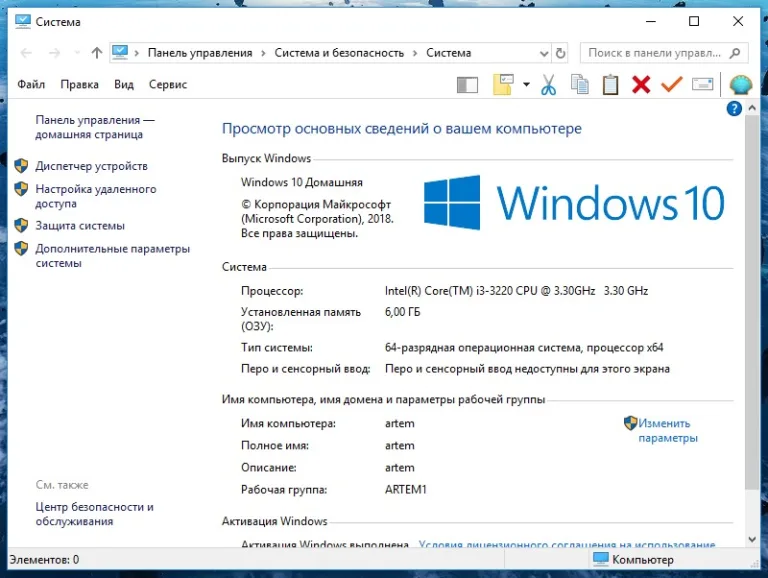The width and height of the screenshot is (768, 578).
Task: Open Центр безопасности и обслуживания link
Action: [94, 514]
